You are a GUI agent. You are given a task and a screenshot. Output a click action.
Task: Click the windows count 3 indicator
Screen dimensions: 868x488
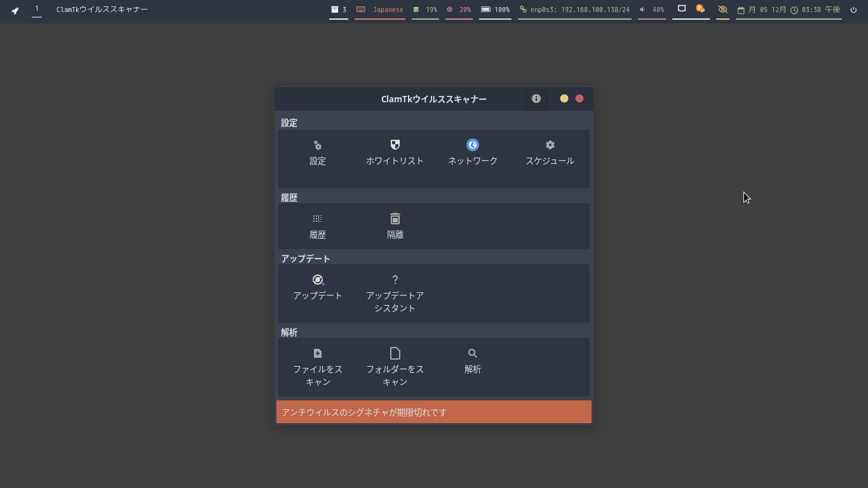click(x=339, y=10)
